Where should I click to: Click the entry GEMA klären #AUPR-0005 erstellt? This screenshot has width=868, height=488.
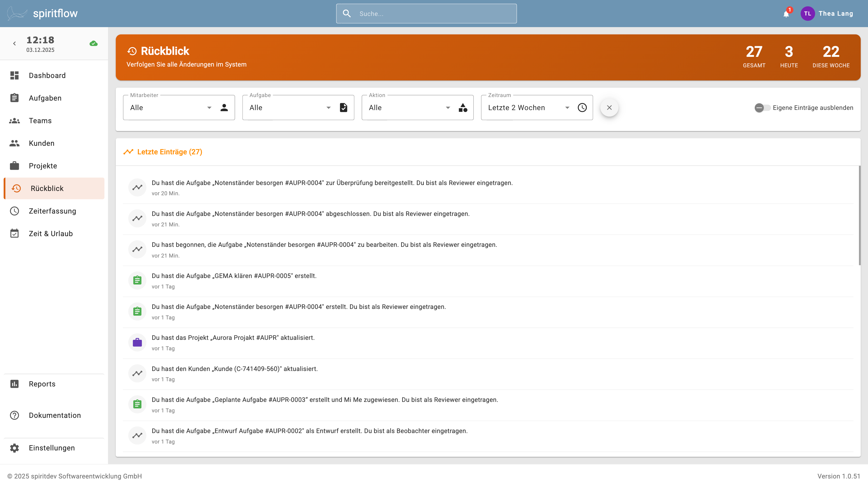(488, 281)
